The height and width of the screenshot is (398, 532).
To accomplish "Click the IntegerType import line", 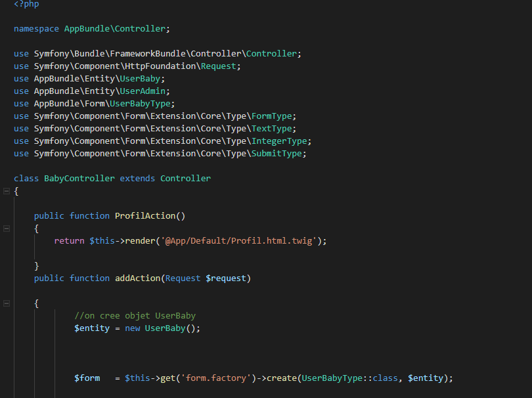I will click(161, 141).
